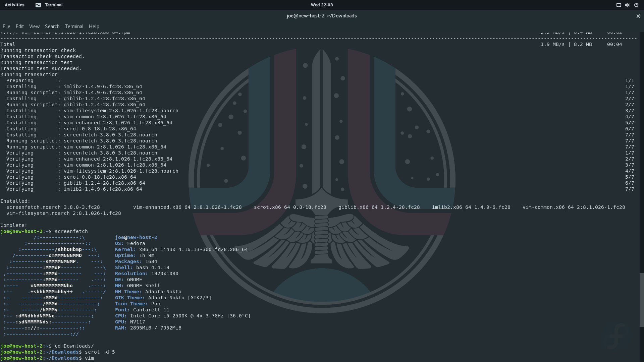Click the window title joe@new-host-2: ~/Downloads
644x362 pixels.
(x=321, y=16)
